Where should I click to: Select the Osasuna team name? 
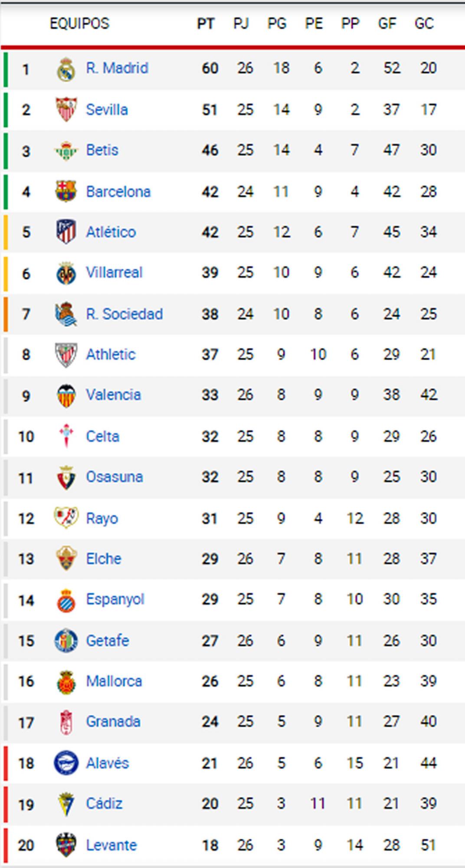(x=114, y=477)
